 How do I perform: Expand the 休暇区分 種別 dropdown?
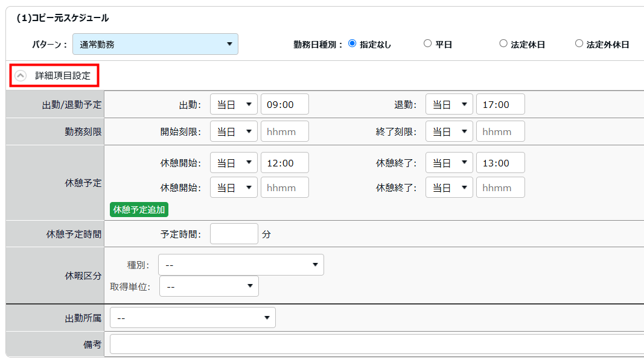(241, 265)
